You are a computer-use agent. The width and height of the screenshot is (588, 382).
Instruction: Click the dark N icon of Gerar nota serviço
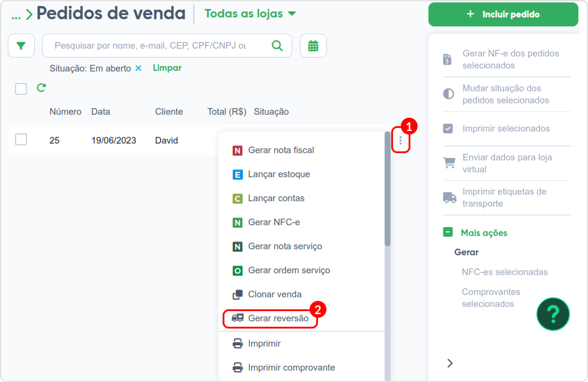coord(238,247)
